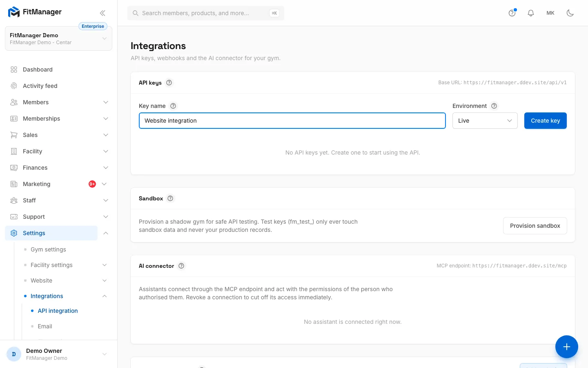Collapse Integrations submenu chevron
The width and height of the screenshot is (588, 368).
105,296
